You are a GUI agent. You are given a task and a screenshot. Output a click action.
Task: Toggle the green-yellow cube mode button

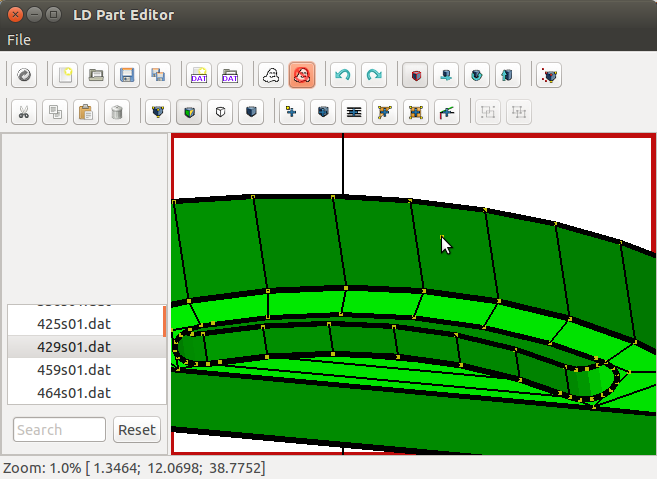[x=189, y=112]
